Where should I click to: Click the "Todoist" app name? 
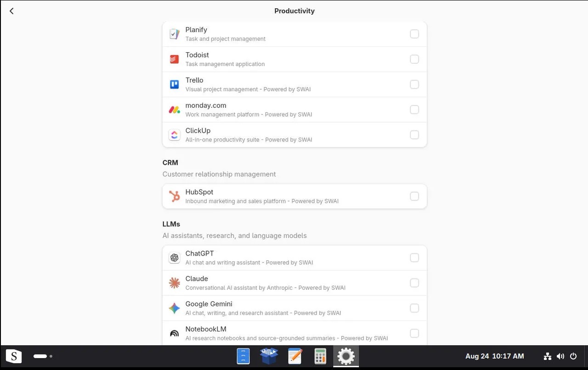[x=197, y=55]
